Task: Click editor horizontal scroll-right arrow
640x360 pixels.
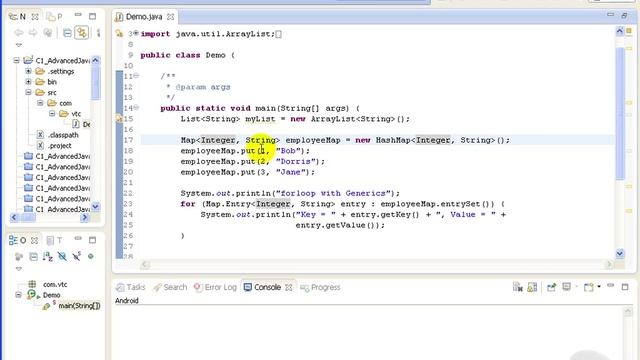Action: click(x=609, y=264)
